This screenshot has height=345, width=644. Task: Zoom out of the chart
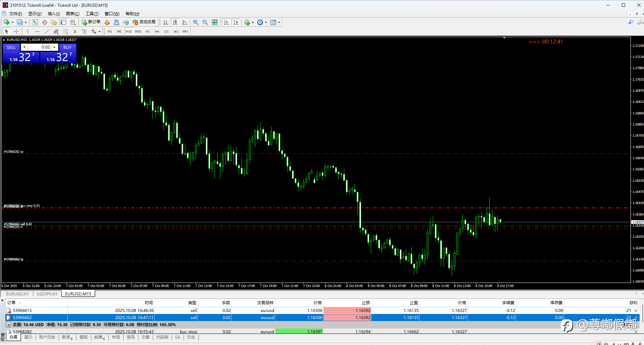point(205,22)
